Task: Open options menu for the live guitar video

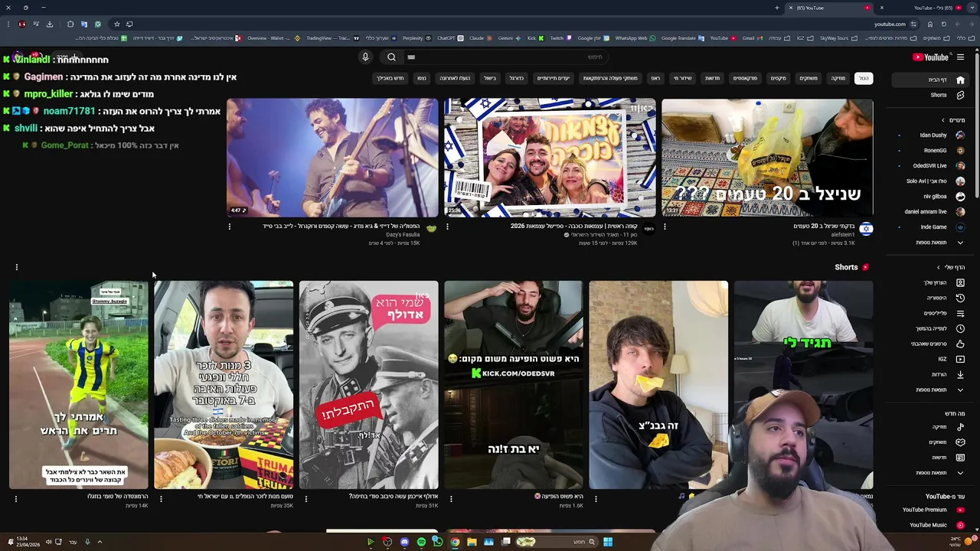Action: point(229,227)
